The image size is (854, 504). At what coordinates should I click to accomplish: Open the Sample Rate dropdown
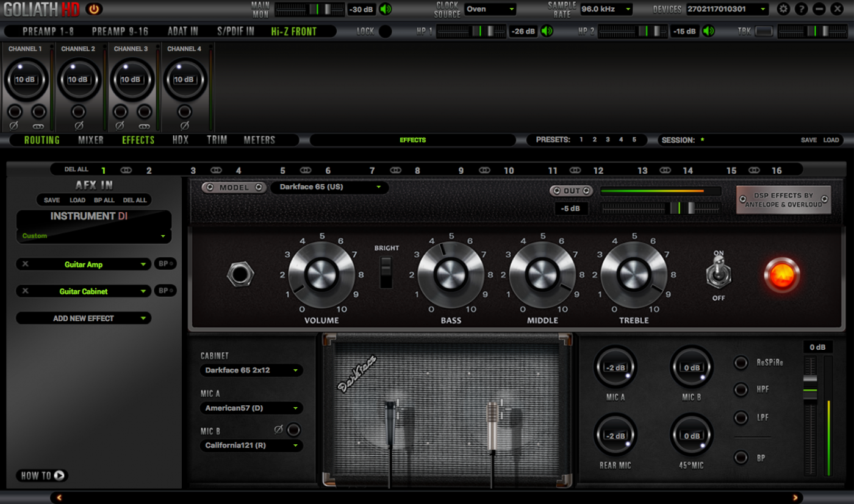point(605,9)
